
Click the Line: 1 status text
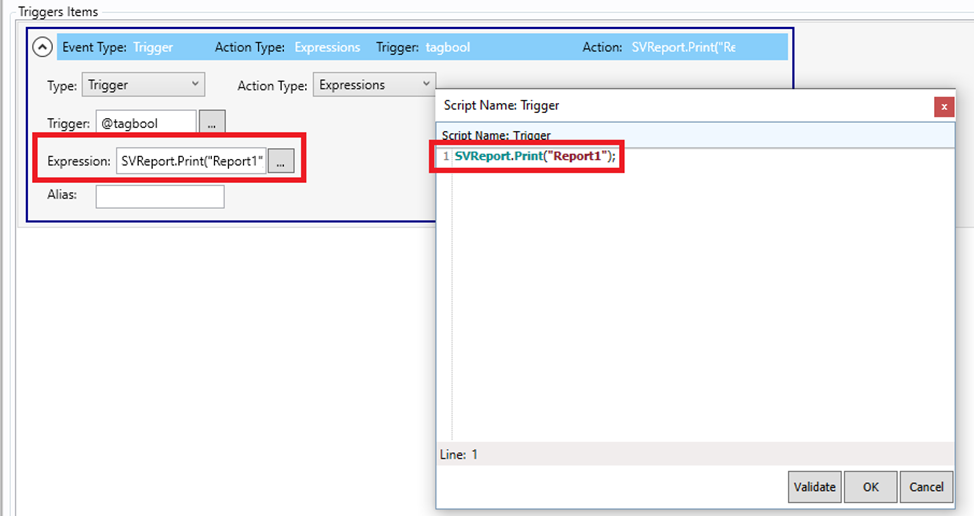coord(459,455)
